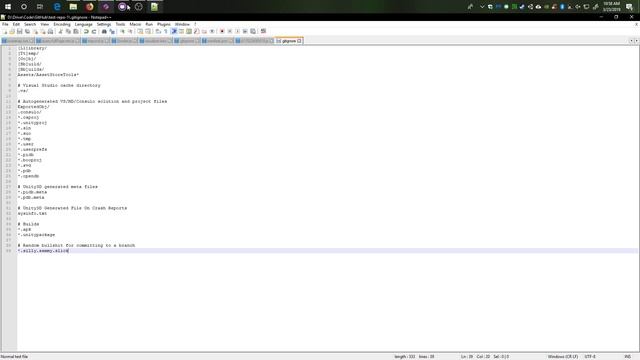Click the Zoom In toolbar icon
Image resolution: width=640 pixels, height=360 pixels.
122,31
